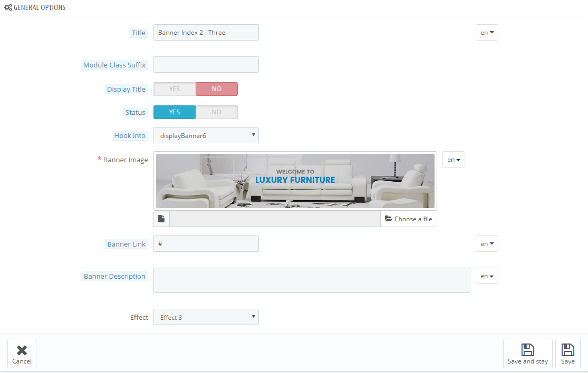
Task: Click the Save and stay floppy icon
Action: click(528, 350)
